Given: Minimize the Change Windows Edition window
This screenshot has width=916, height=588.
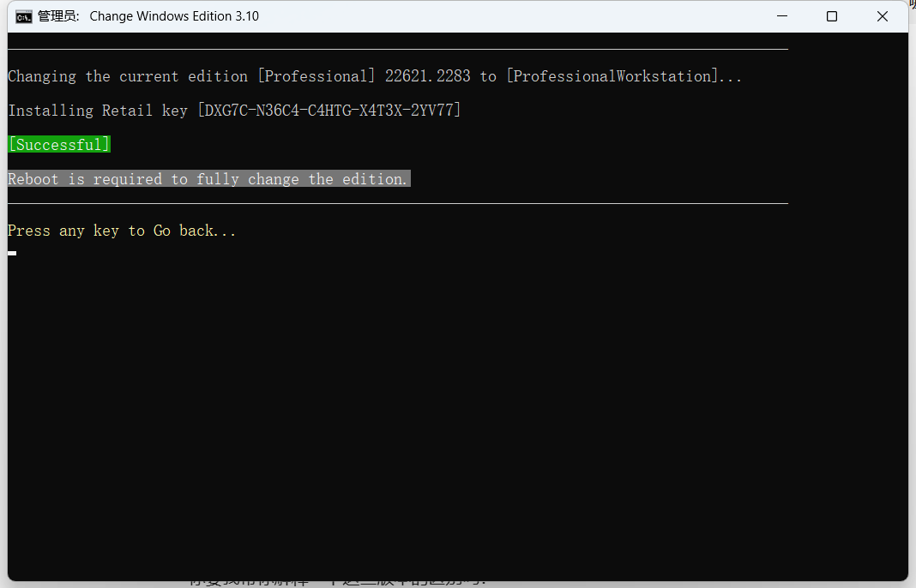Looking at the screenshot, I should 782,16.
